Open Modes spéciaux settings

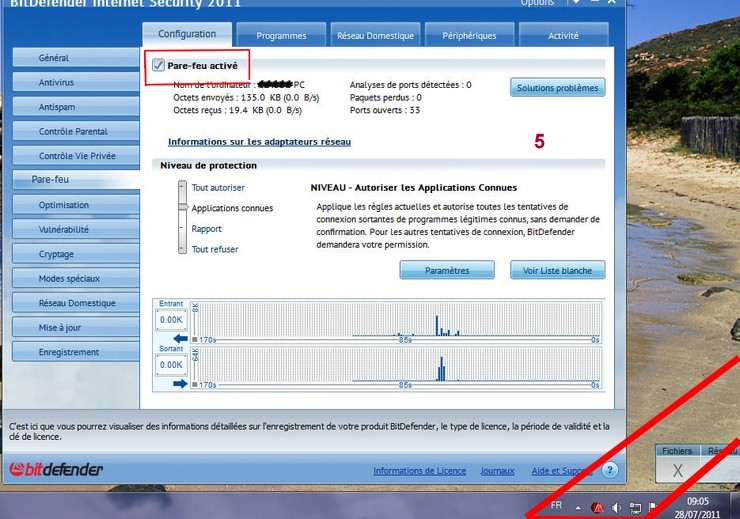76,278
